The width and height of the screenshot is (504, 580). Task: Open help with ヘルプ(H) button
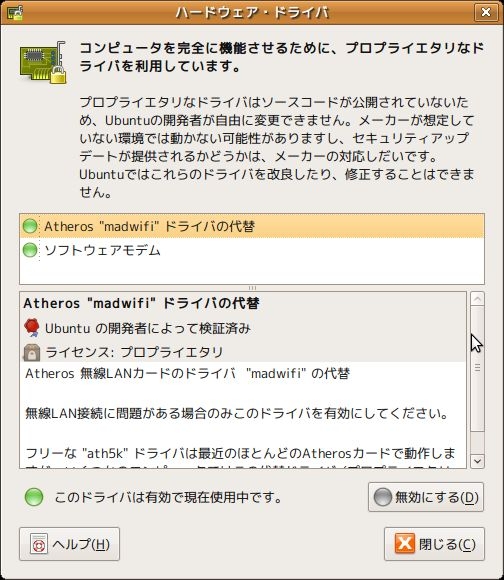[x=70, y=544]
